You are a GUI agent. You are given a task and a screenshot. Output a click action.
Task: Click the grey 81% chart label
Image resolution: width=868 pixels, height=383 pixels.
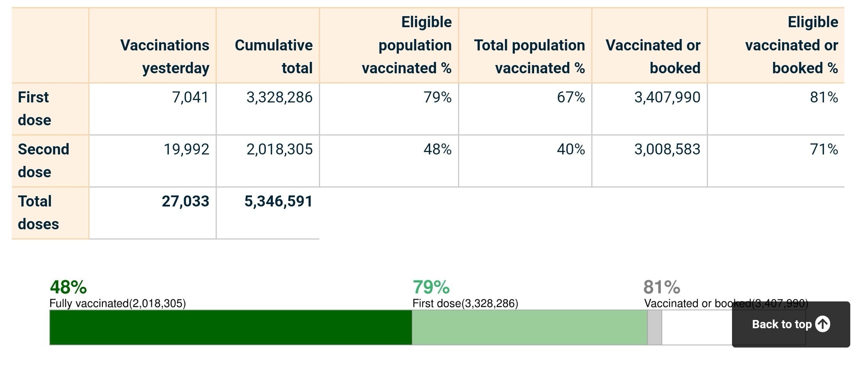click(661, 287)
